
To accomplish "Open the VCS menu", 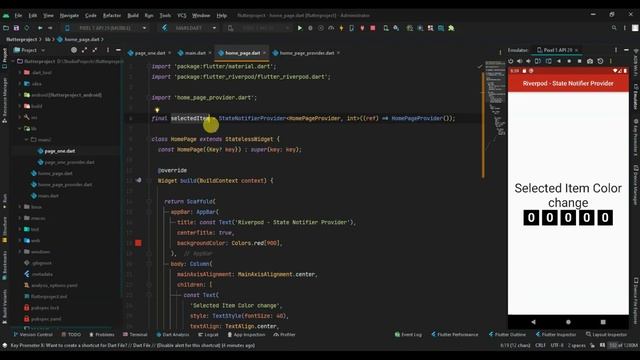I will coord(182,16).
